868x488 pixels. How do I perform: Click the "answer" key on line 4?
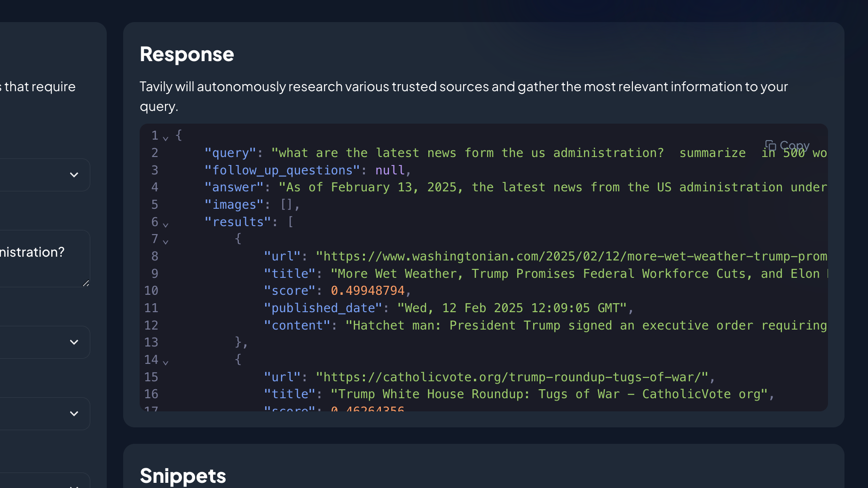[x=234, y=187]
